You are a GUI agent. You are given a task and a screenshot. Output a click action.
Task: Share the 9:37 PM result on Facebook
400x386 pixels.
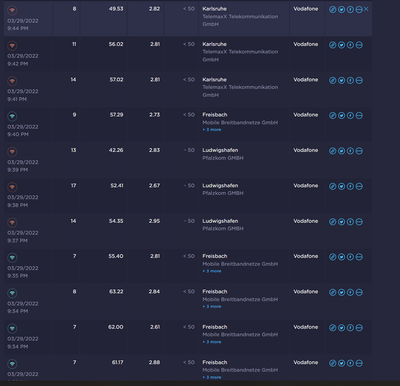pyautogui.click(x=350, y=222)
